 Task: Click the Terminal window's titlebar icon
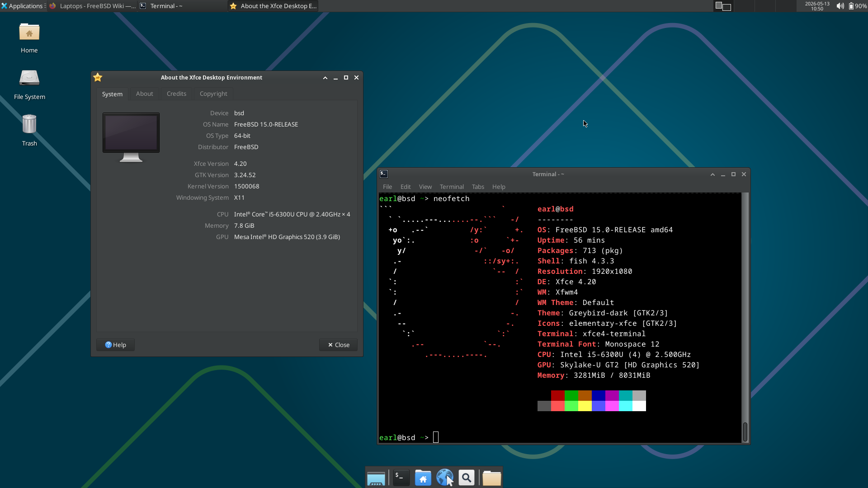384,174
